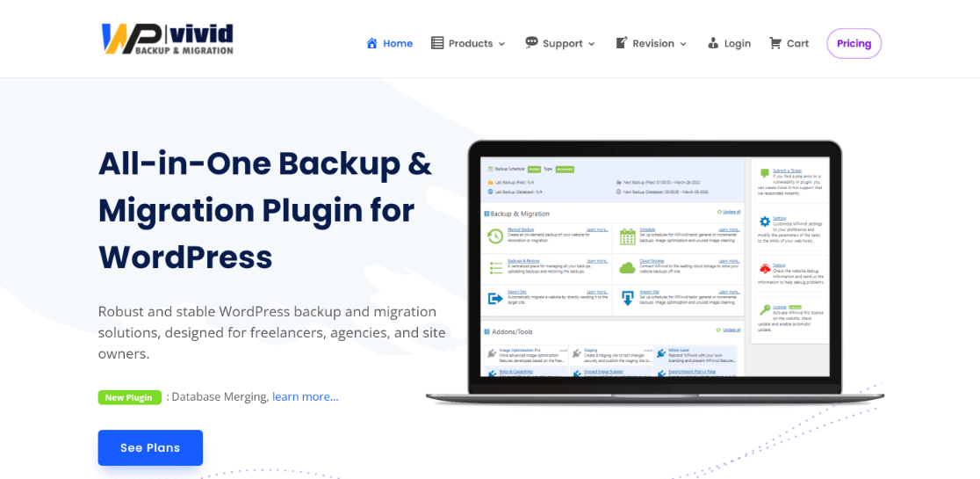This screenshot has height=479, width=980.
Task: Open the WPvivid Backup & Migration logo
Action: 168,39
